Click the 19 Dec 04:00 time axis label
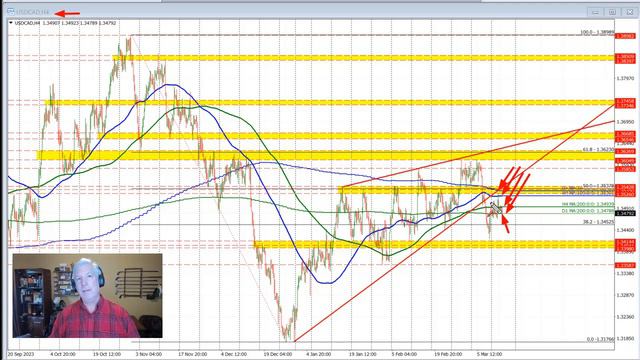Image resolution: width=640 pixels, height=360 pixels. tap(278, 354)
